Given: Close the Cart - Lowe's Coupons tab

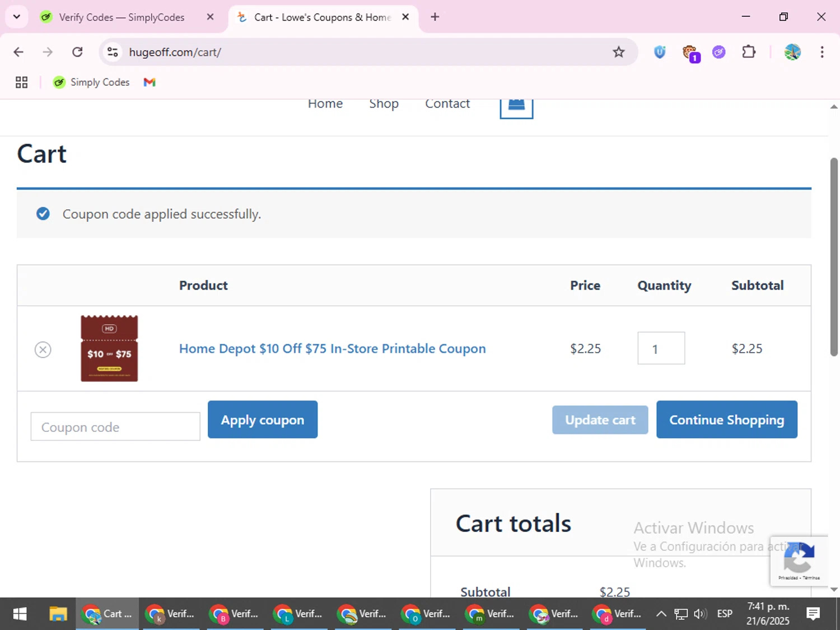Looking at the screenshot, I should pyautogui.click(x=405, y=17).
